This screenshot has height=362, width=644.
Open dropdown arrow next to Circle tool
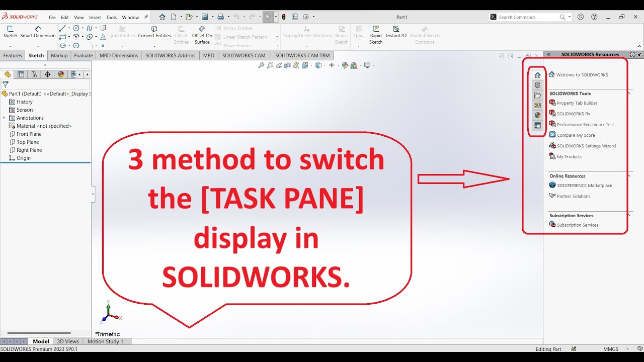(x=83, y=28)
